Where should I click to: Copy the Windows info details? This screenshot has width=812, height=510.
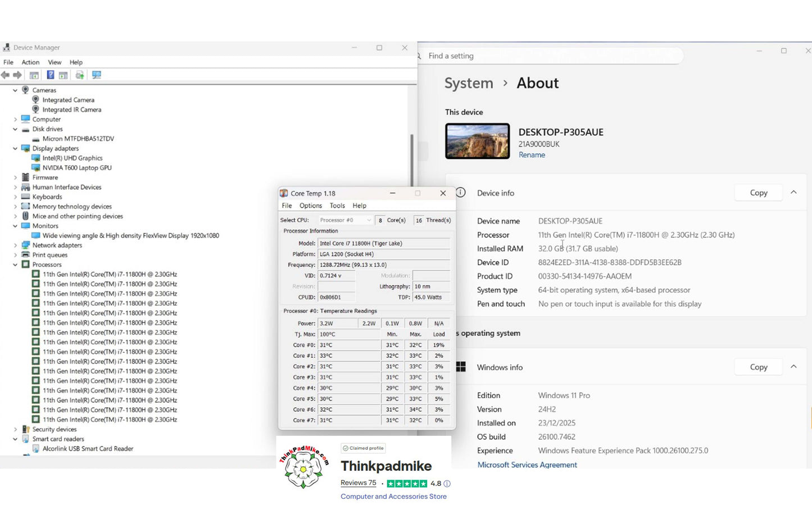758,367
